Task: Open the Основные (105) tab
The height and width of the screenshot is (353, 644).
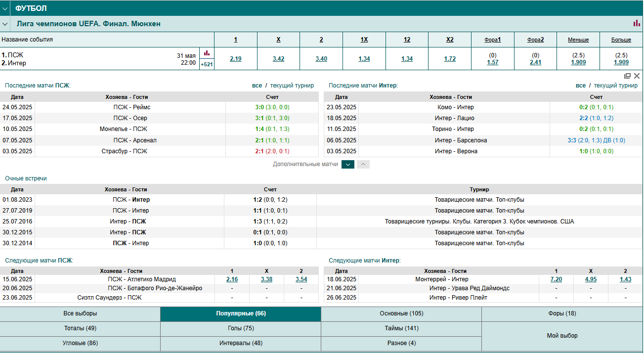Action: [x=401, y=313]
